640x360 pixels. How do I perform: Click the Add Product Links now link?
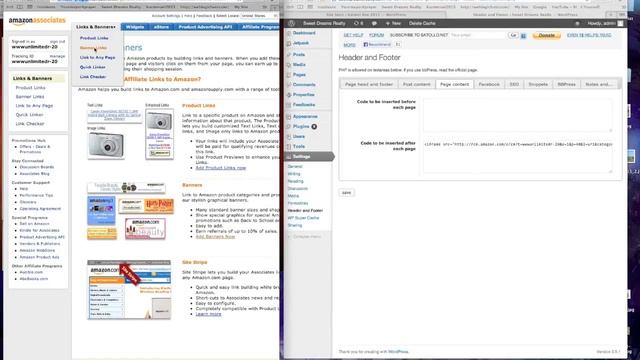[221, 168]
